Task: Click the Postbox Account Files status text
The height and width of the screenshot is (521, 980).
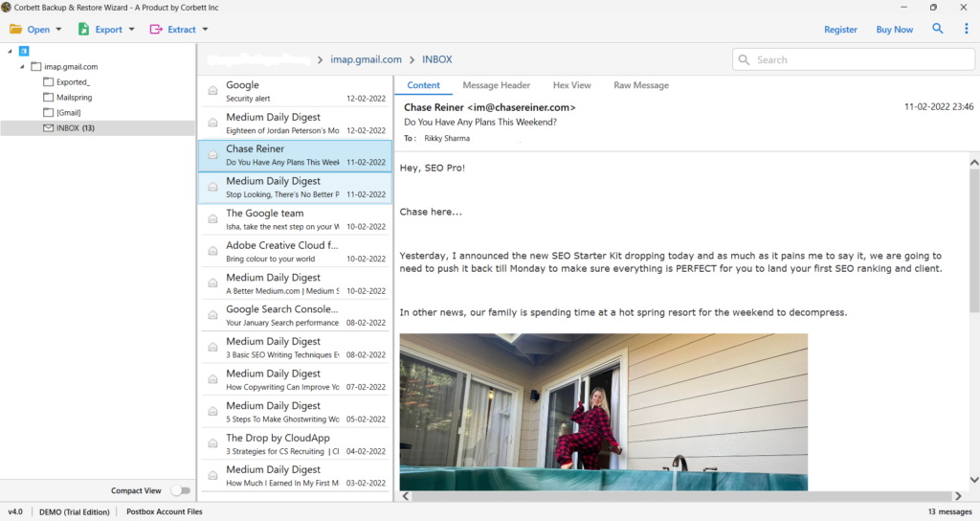Action: 165,511
